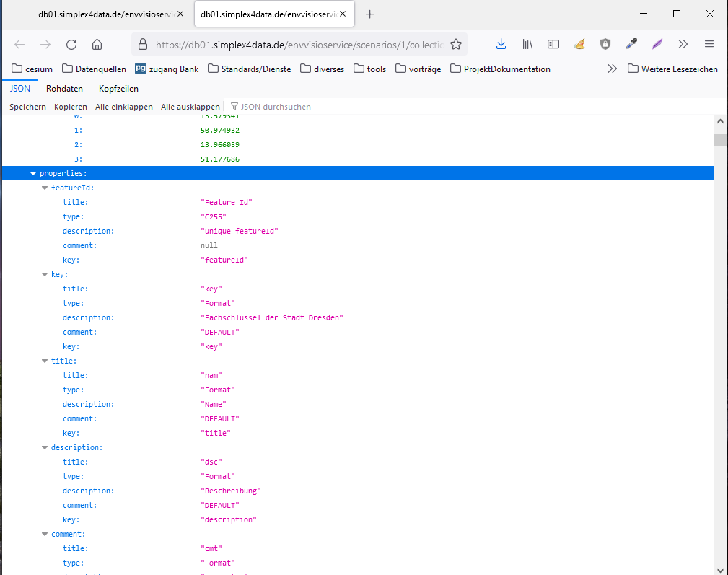Viewport: 728px width, 575px height.
Task: Open the Firefox hamburger menu
Action: click(709, 44)
